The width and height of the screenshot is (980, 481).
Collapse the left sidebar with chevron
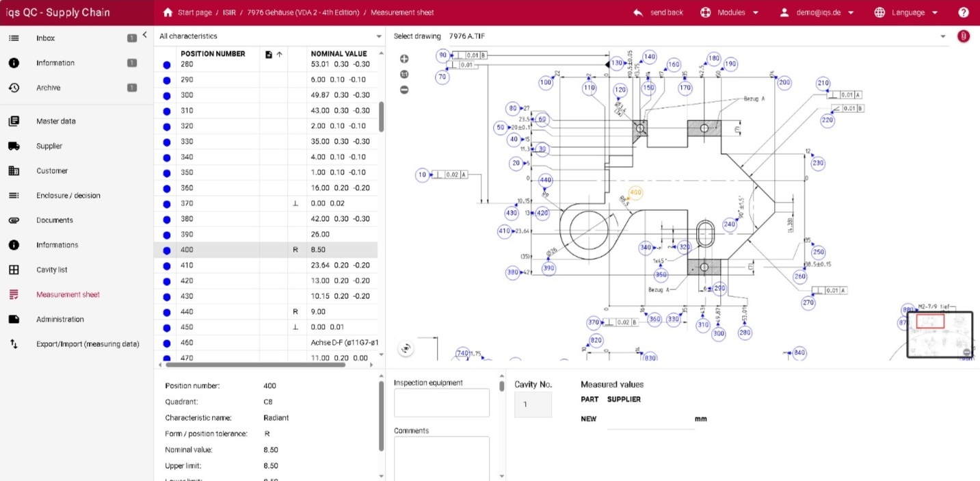click(144, 36)
